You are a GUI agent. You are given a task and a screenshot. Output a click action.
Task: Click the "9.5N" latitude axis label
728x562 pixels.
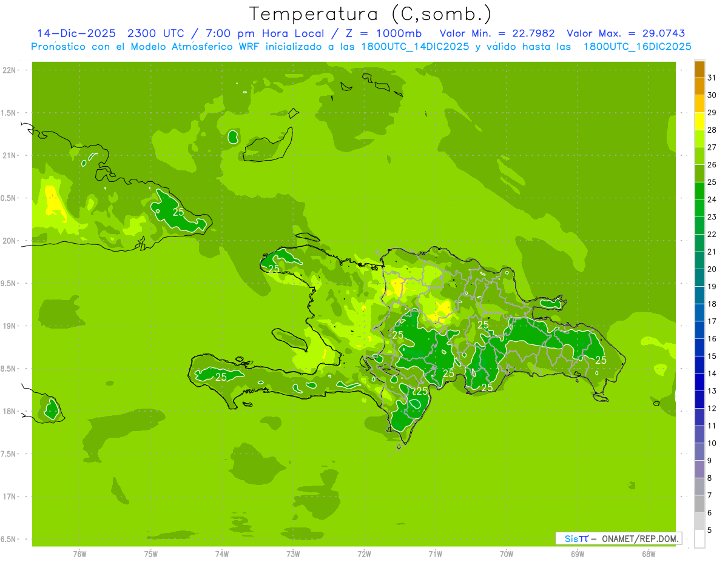[x=9, y=283]
